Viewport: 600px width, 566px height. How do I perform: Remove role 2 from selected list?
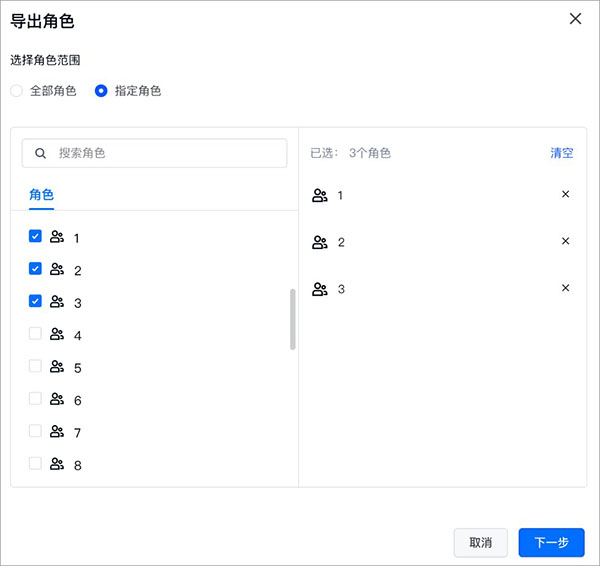(565, 241)
